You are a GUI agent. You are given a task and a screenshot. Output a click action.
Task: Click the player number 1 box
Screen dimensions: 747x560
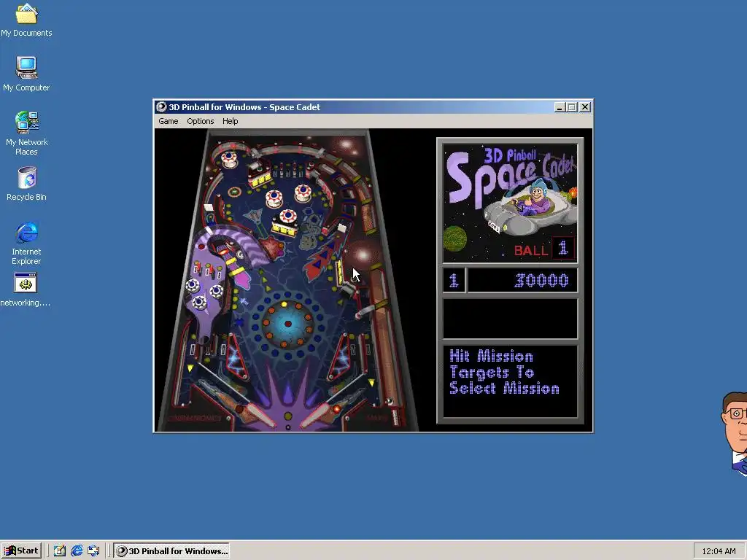pyautogui.click(x=454, y=281)
